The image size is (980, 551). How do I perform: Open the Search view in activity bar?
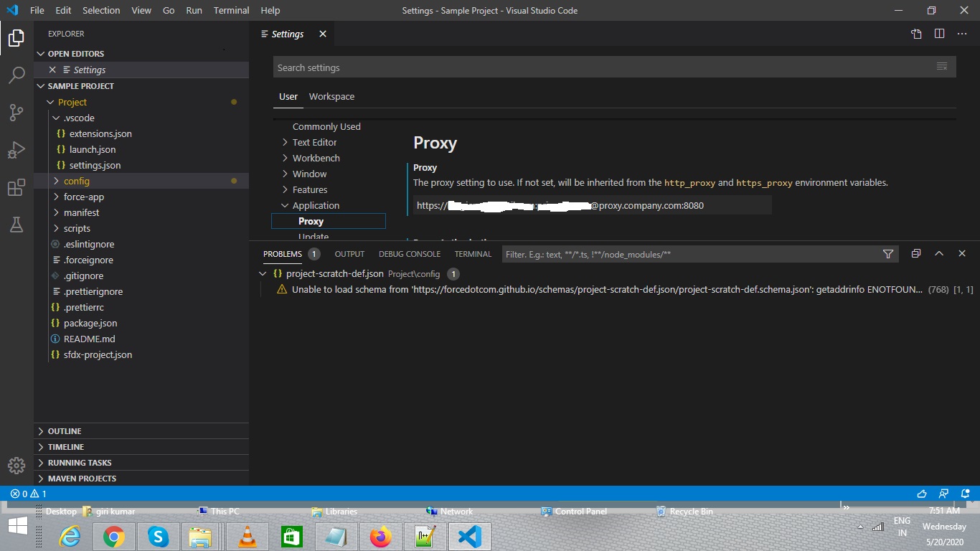(16, 75)
